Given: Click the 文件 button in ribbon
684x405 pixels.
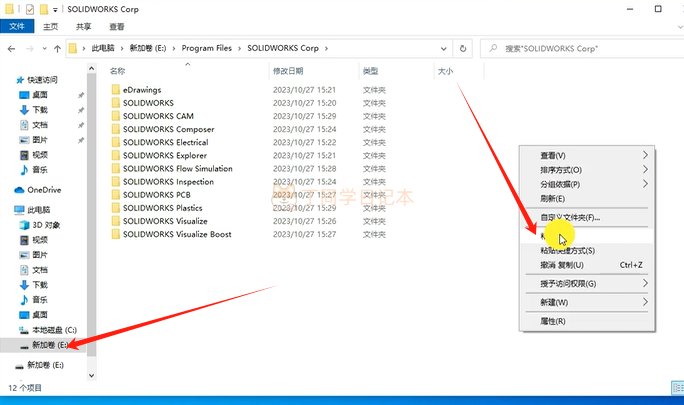Looking at the screenshot, I should pyautogui.click(x=16, y=28).
